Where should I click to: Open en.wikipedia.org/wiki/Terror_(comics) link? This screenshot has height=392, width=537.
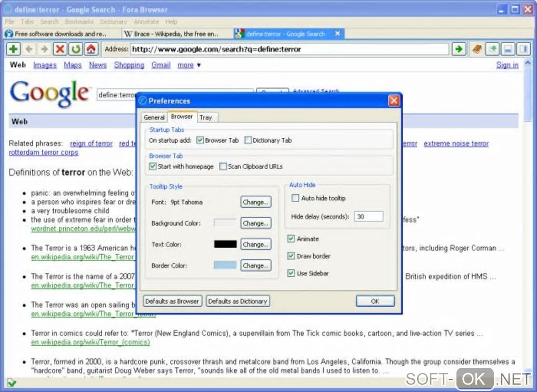[x=91, y=343]
